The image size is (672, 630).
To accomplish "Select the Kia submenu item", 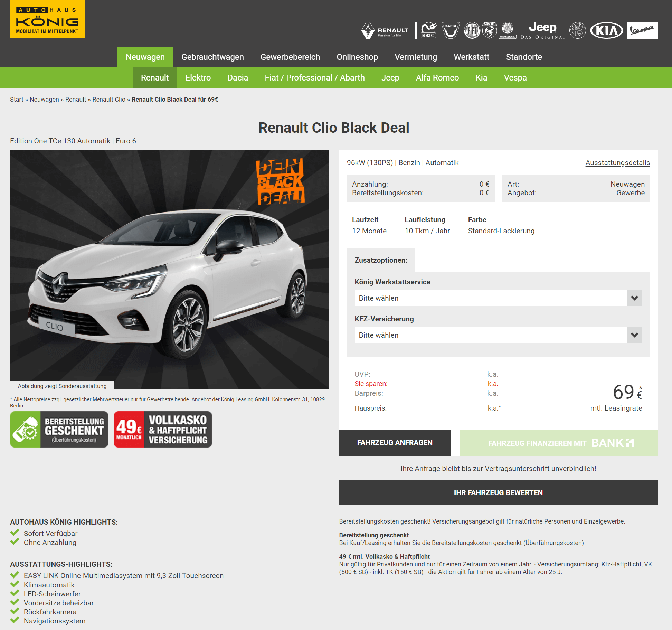I will [x=481, y=78].
